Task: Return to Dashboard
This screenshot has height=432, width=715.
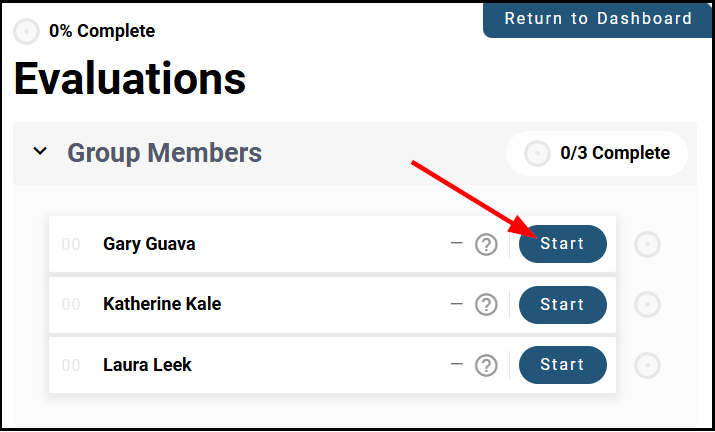Action: [598, 19]
